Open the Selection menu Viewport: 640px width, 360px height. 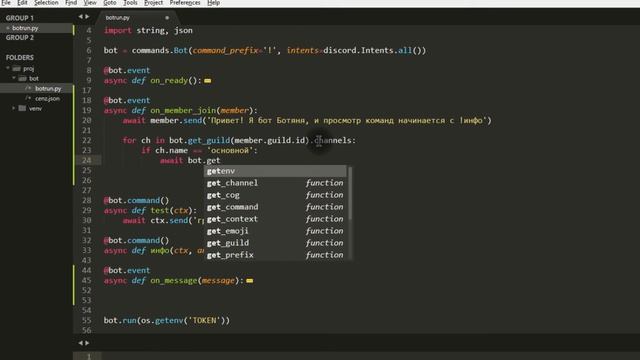(x=46, y=2)
